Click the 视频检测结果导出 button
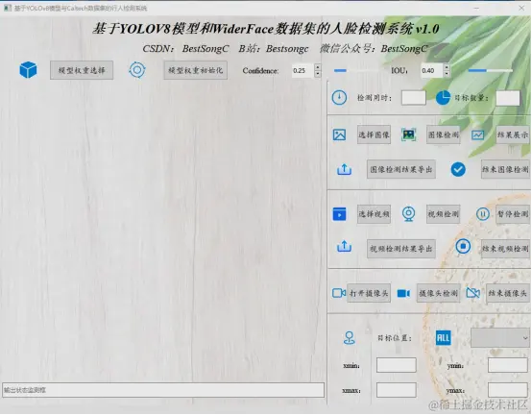Screen dimensions: 532x415 point(401,249)
